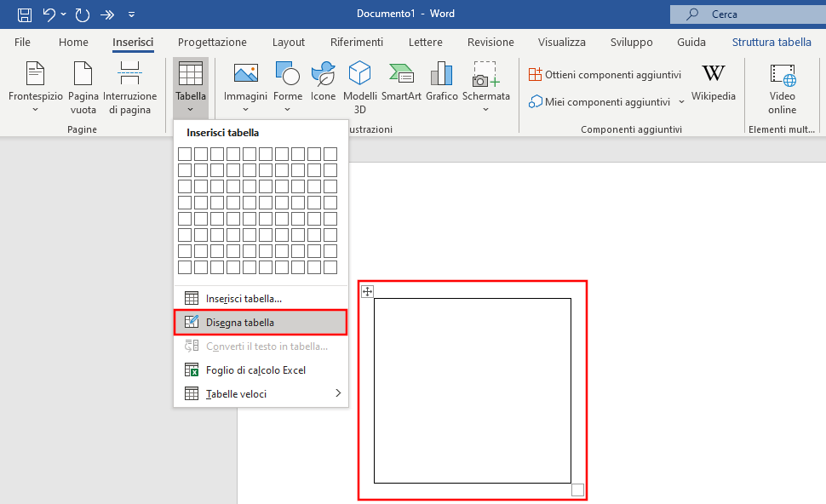Click the Immagini icon
The image size is (826, 504).
(x=245, y=73)
